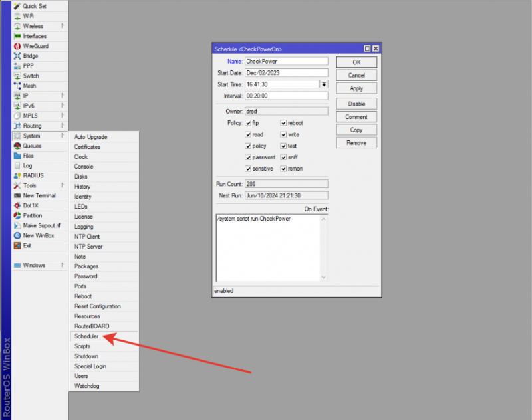Open the Start Time dropdown arrow
Image resolution: width=532 pixels, height=420 pixels.
[324, 84]
